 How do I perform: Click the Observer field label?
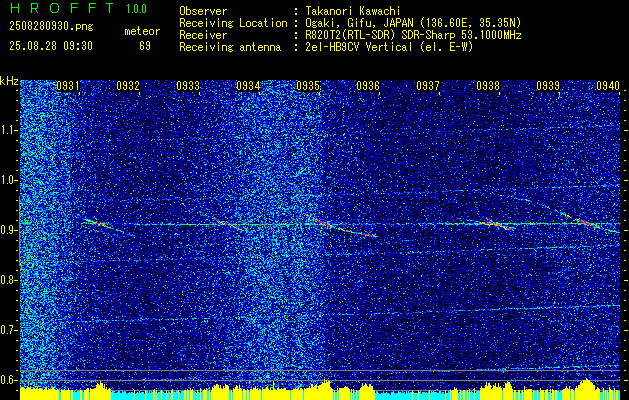203,12
